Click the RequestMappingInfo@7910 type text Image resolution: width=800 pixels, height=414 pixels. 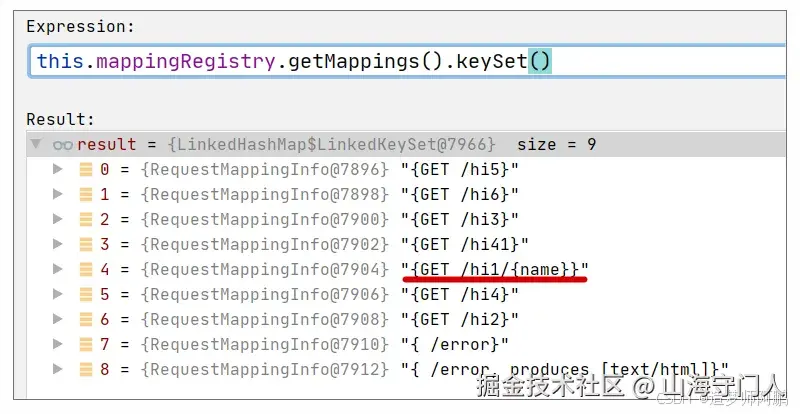pyautogui.click(x=265, y=345)
